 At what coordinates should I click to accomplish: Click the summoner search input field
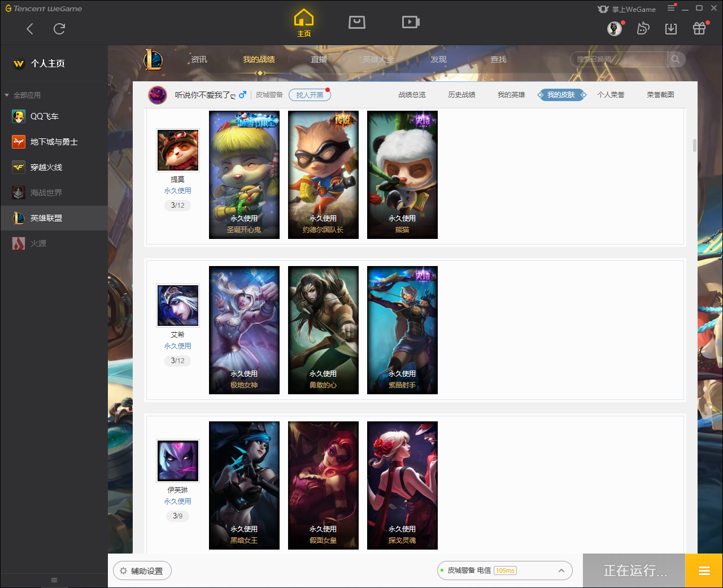point(619,59)
